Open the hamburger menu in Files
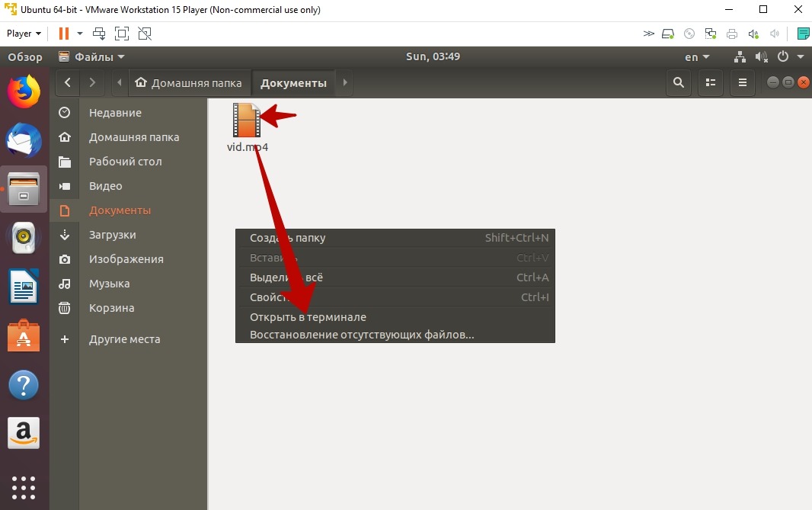812x510 pixels. coord(742,83)
